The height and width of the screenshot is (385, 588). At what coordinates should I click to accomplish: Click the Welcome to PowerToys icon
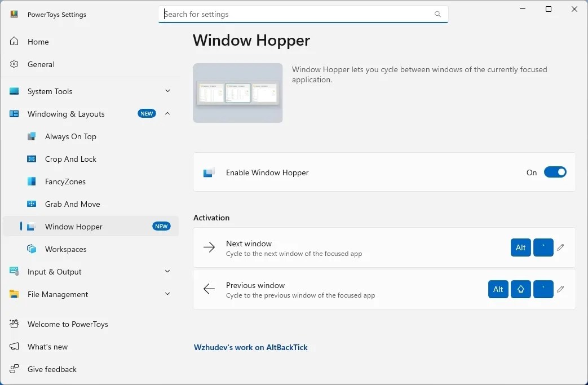tap(14, 324)
